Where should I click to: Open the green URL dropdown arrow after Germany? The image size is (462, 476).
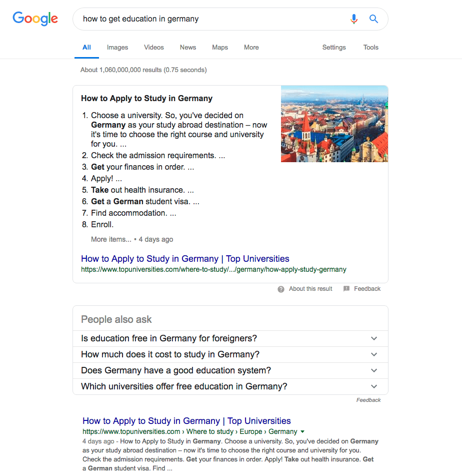pyautogui.click(x=302, y=431)
